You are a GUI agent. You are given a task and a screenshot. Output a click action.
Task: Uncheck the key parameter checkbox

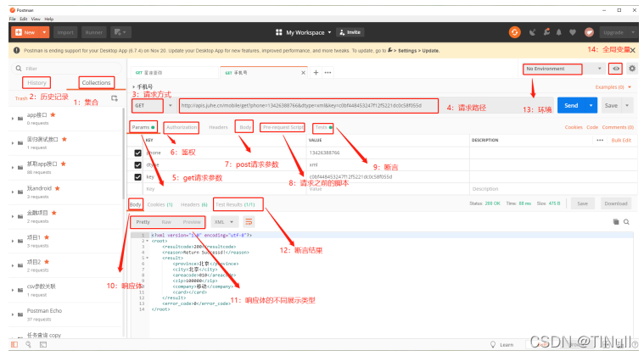click(138, 177)
